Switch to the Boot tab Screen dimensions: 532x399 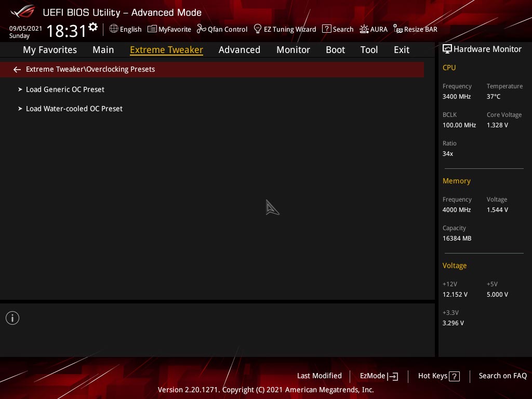(x=335, y=50)
